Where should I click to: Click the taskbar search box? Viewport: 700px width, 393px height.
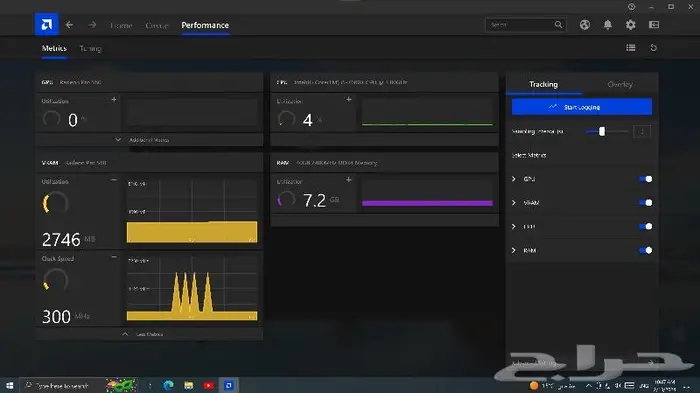(x=78, y=385)
